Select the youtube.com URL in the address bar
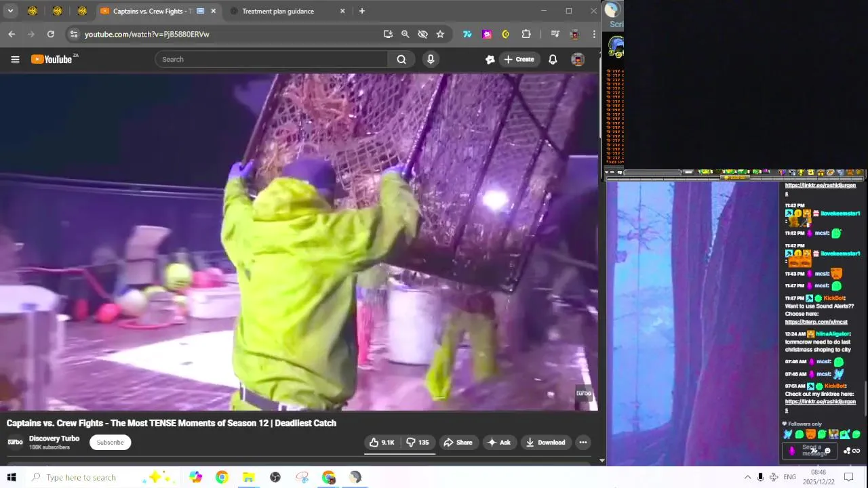The height and width of the screenshot is (488, 868). point(146,34)
